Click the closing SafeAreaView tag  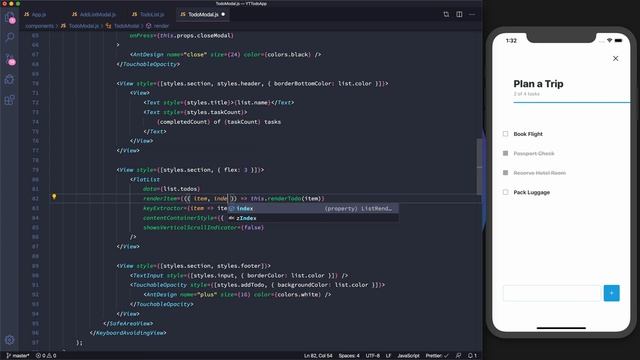[128, 323]
